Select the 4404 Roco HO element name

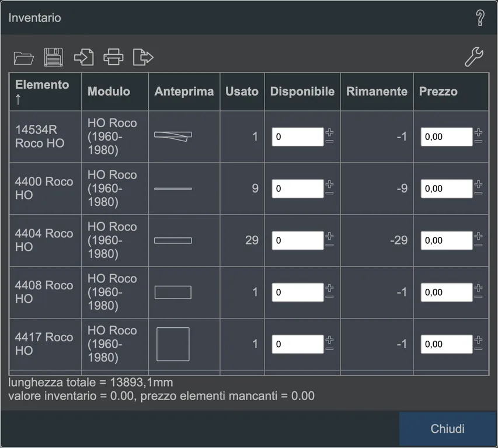[44, 240]
